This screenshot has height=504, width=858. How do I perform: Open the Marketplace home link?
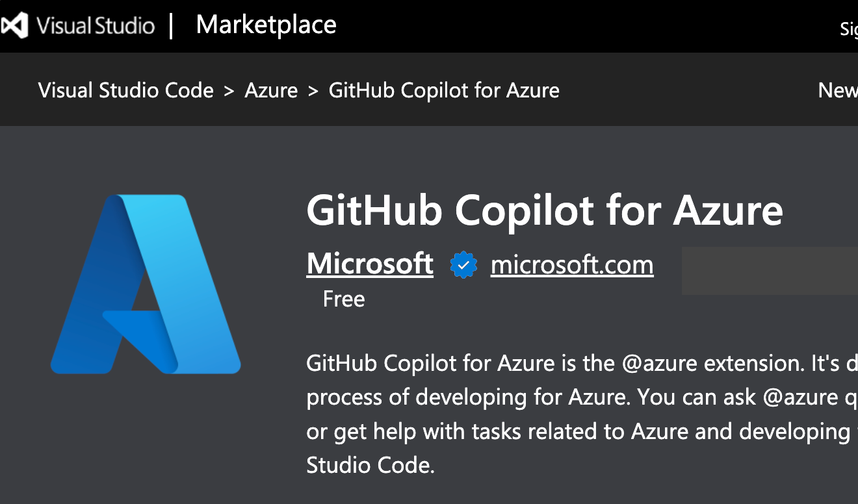click(x=266, y=25)
